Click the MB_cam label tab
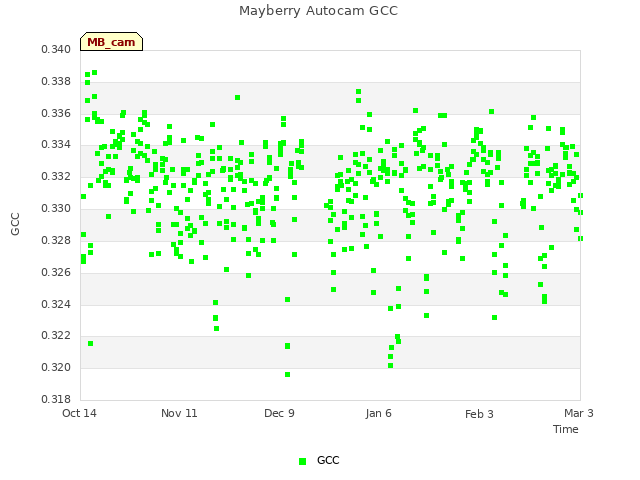 (111, 42)
